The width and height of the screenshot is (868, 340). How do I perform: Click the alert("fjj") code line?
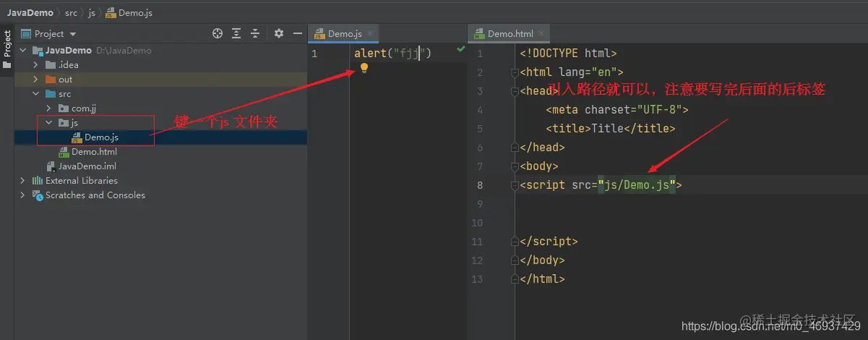coord(392,53)
